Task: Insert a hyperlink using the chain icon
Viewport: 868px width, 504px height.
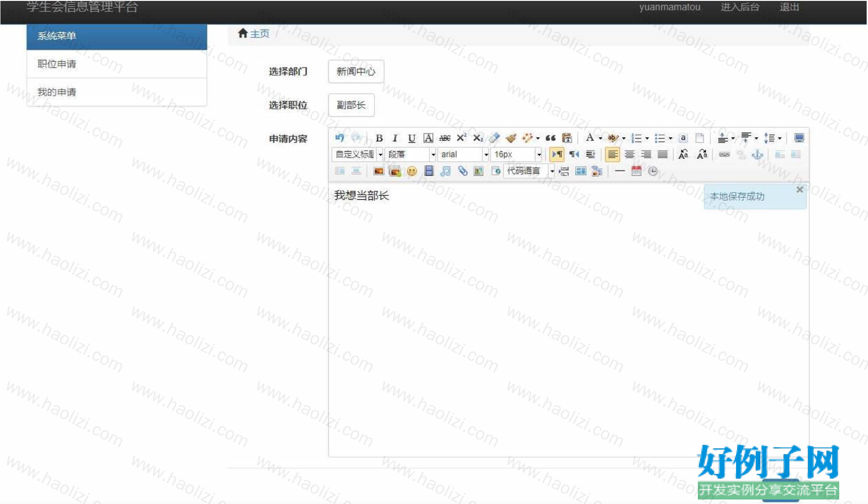Action: [x=724, y=154]
